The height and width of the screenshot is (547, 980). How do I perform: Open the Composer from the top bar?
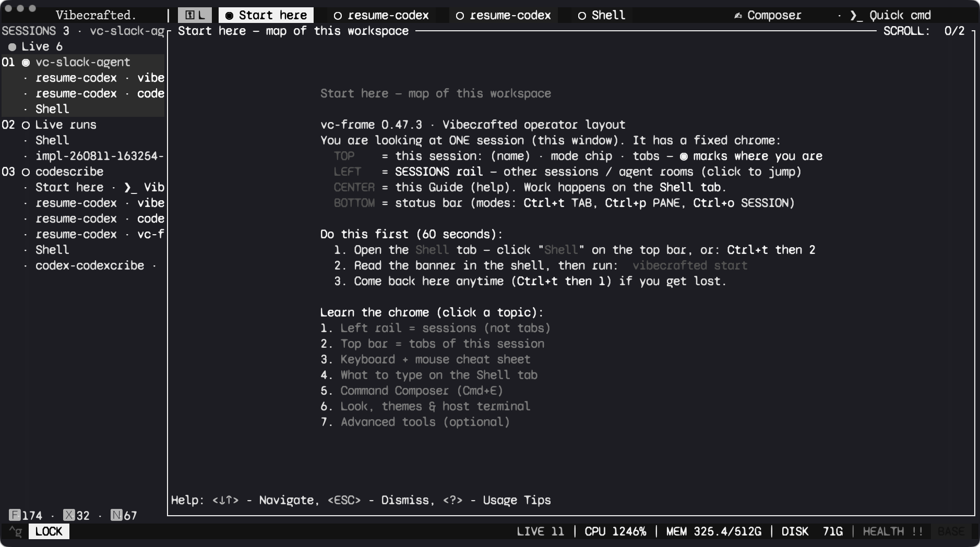pos(768,15)
